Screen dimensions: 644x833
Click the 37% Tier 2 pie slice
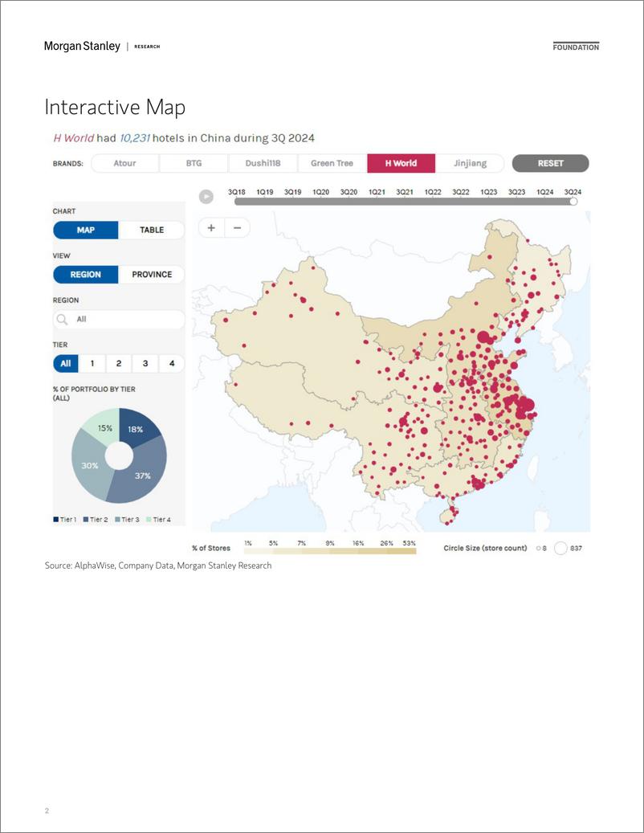click(x=144, y=476)
